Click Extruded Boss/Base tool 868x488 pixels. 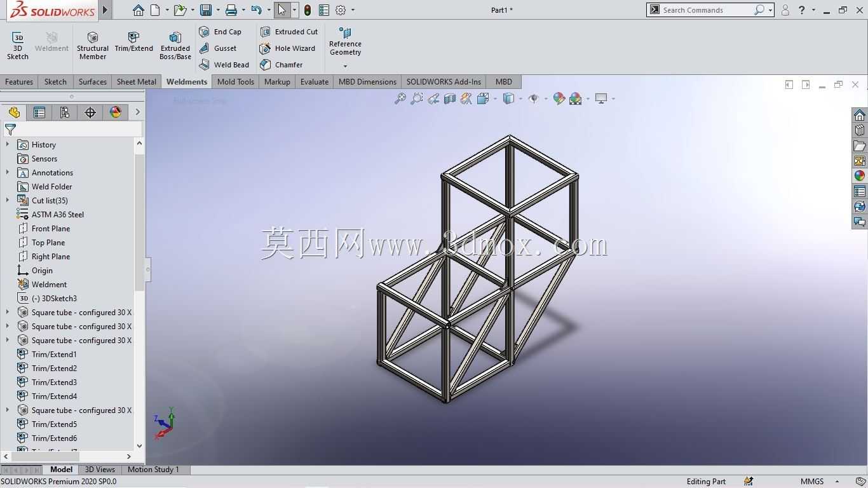pos(175,46)
